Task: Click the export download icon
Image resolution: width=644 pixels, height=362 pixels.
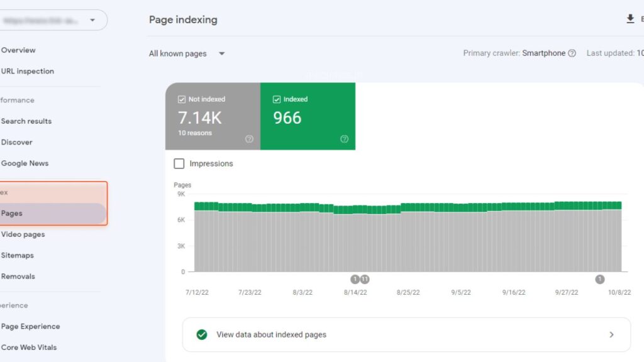Action: (630, 19)
